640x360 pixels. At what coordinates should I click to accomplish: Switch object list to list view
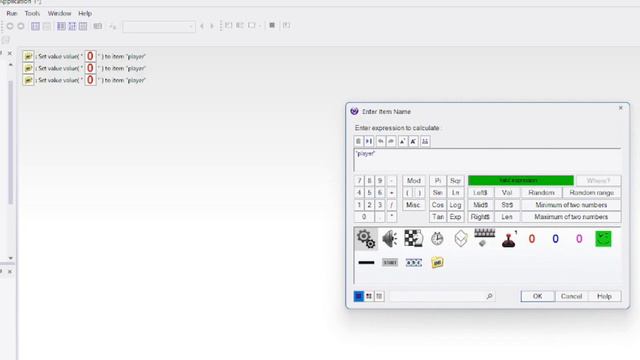379,296
